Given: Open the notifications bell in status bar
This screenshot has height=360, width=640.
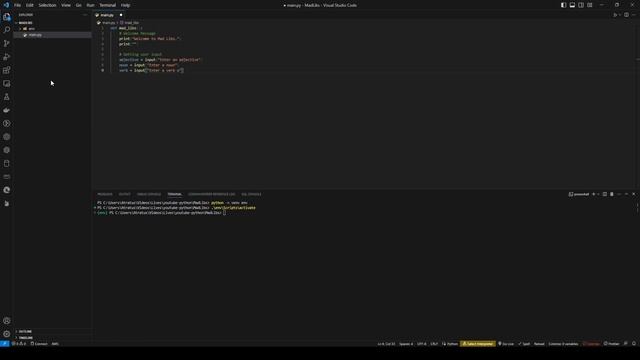Looking at the screenshot, I should coord(634,344).
